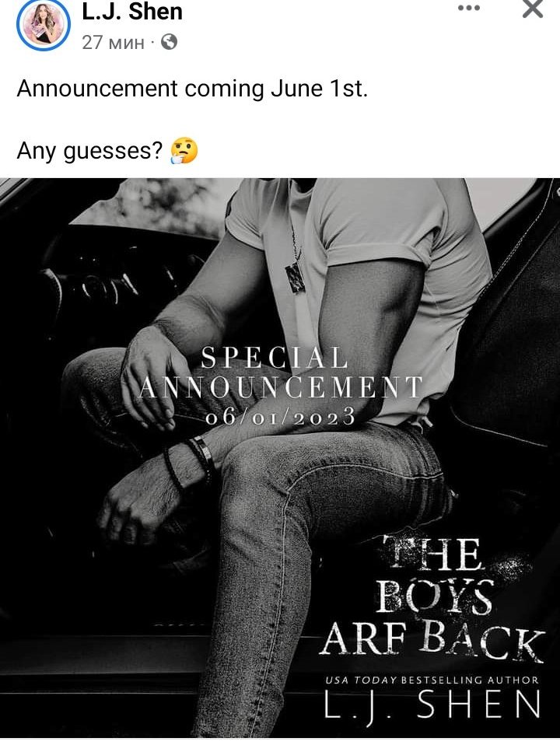Close the post with the X icon
560x745 pixels.
[x=533, y=9]
